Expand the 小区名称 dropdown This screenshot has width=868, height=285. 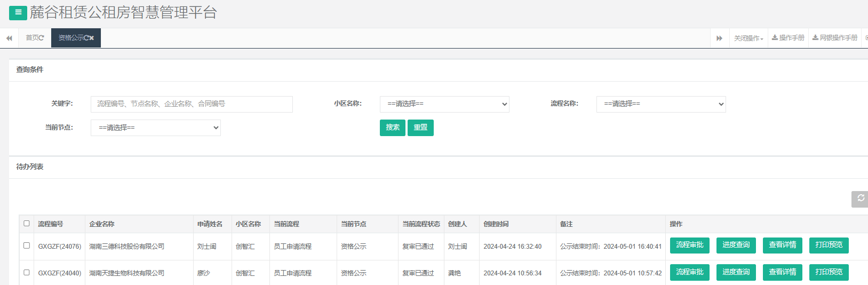pos(444,104)
